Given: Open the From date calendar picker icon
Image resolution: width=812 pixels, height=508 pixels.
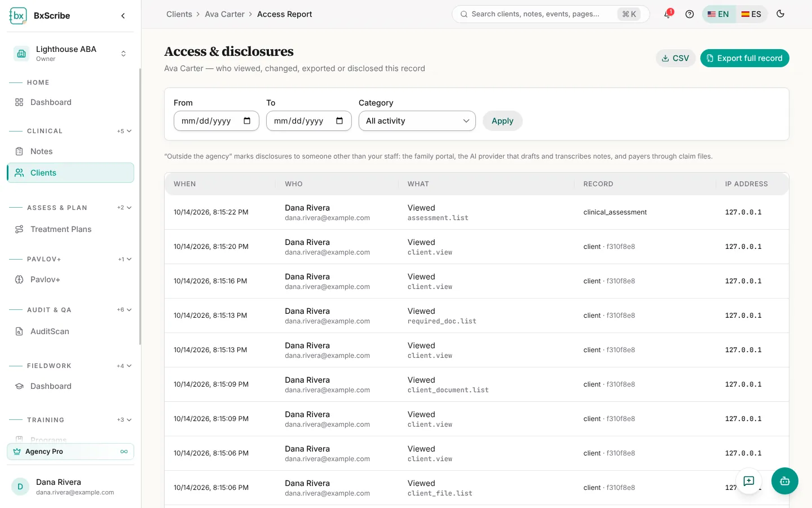Looking at the screenshot, I should (x=247, y=121).
